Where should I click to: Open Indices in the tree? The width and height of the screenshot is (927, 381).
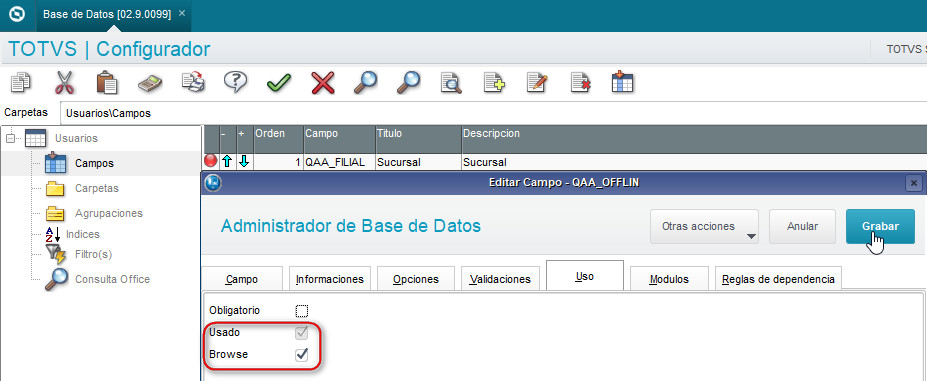pos(83,234)
